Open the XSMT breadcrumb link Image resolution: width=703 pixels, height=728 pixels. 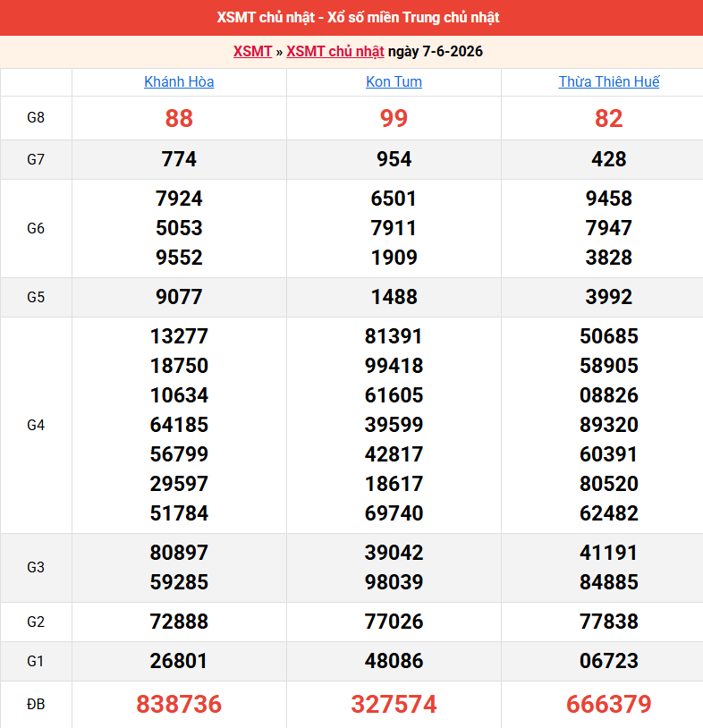pyautogui.click(x=252, y=51)
